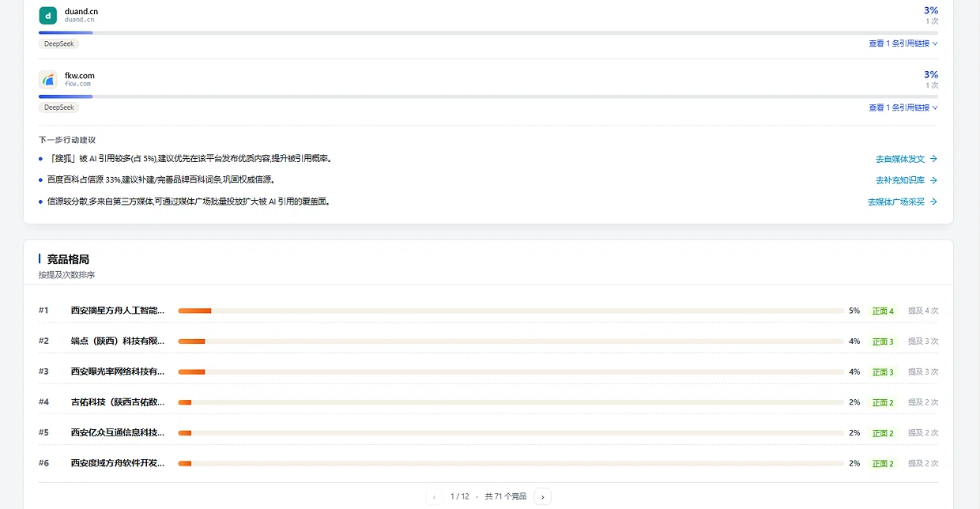Click the 按提及次数排序 subtitle
The height and width of the screenshot is (509, 980).
coord(67,275)
